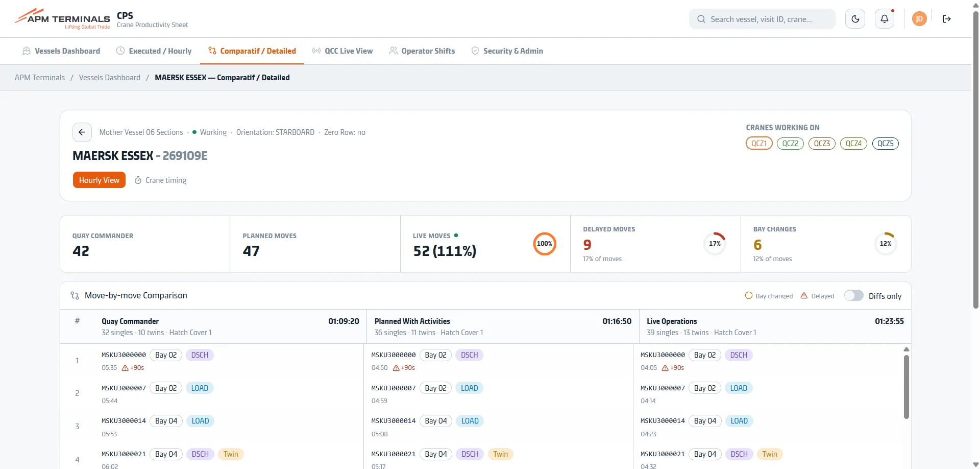Open JD user avatar menu
980x469 pixels.
(919, 19)
